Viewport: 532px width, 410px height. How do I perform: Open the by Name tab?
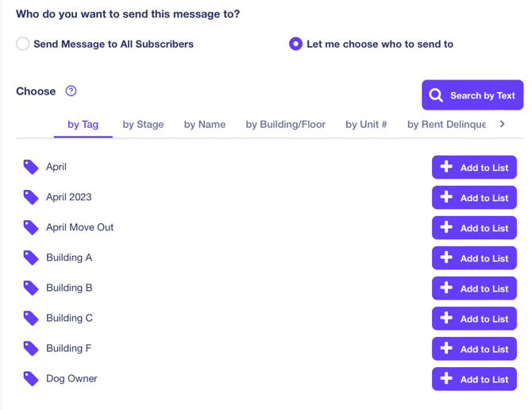coord(205,125)
